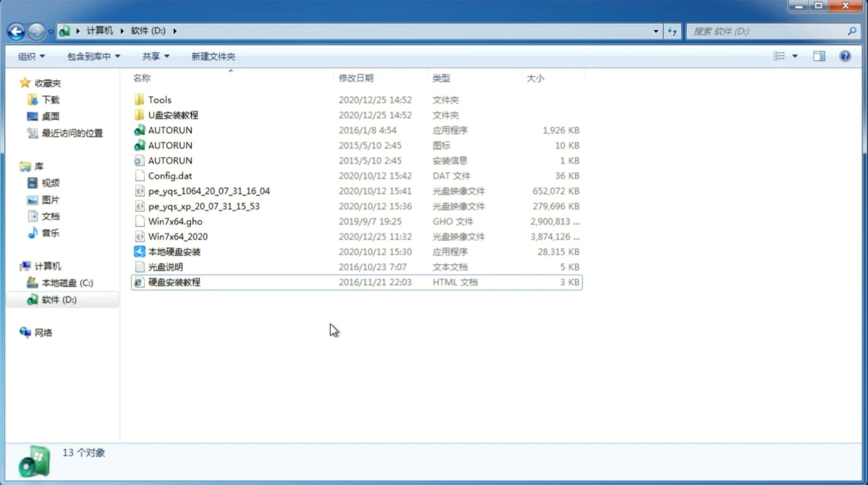Viewport: 868px width, 485px height.
Task: Open the 硬盘安装教程 HTML document
Action: (174, 282)
